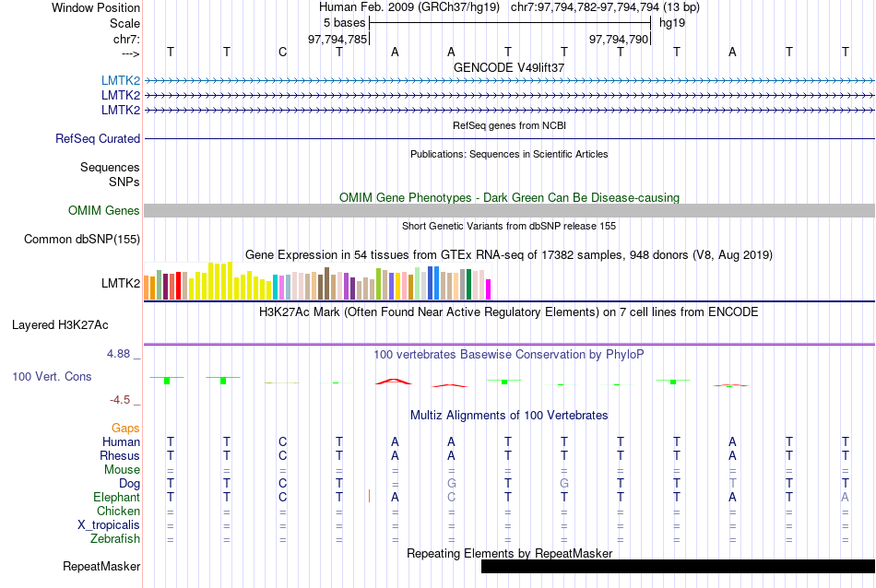Screen dimensions: 876x588
Task: Click the magenta last bar in GTEx chart
Action: point(488,289)
